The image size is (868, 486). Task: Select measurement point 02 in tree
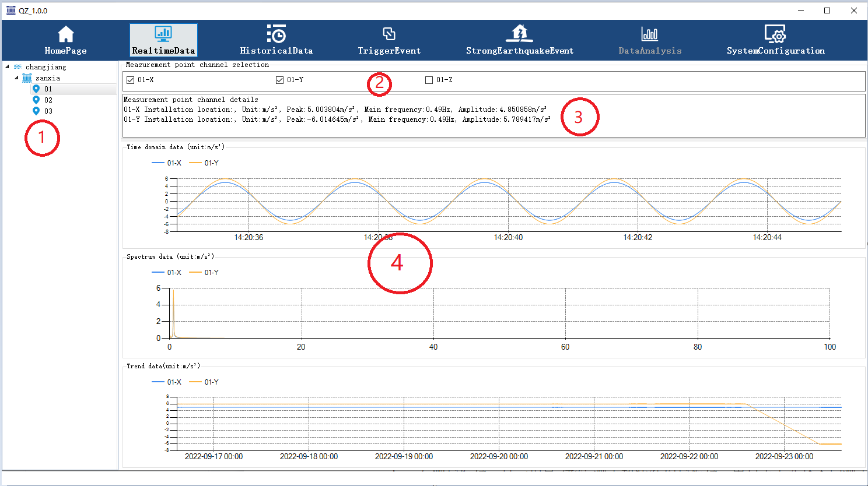click(48, 100)
